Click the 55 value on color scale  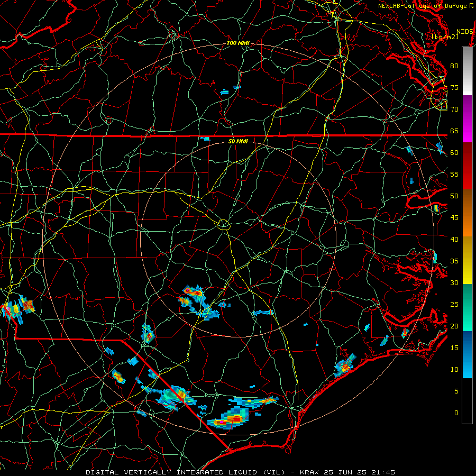[454, 174]
